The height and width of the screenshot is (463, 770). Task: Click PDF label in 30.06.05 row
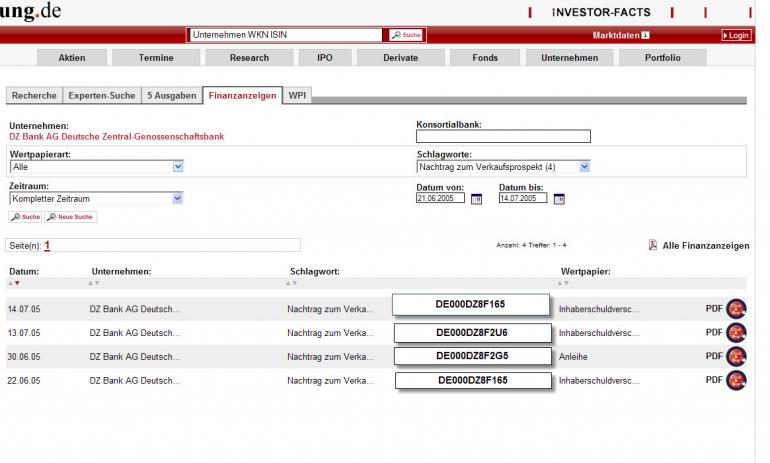click(x=714, y=356)
